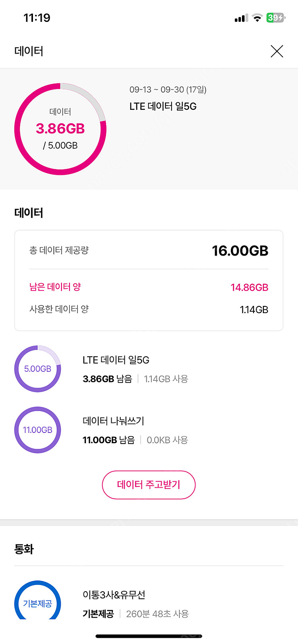The width and height of the screenshot is (298, 644).
Task: Tap the battery indicator in status bar
Action: [x=275, y=18]
